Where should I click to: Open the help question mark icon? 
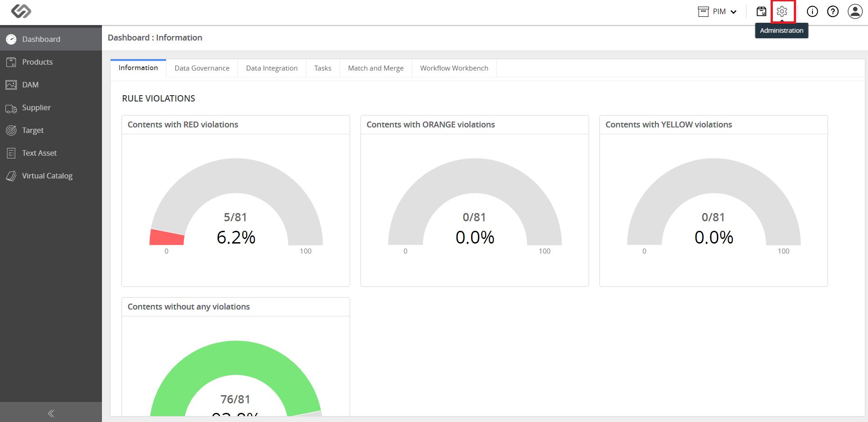(833, 11)
